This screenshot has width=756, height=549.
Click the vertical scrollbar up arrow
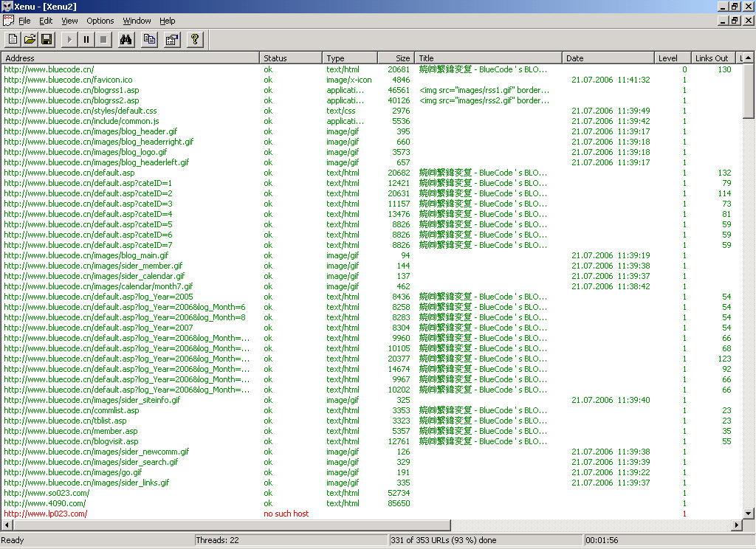coord(749,58)
